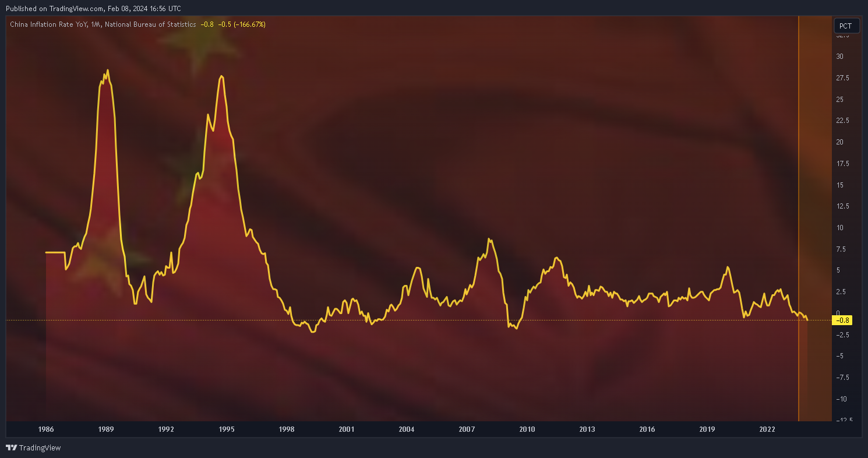Viewport: 868px width, 458px height.
Task: Click the -5 level on the price scale
Action: pyautogui.click(x=840, y=355)
